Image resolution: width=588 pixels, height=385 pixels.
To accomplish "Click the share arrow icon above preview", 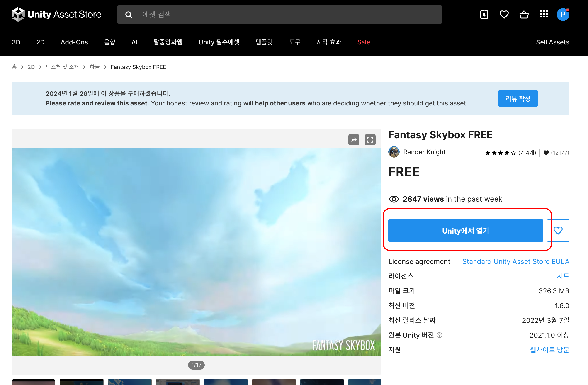I will pyautogui.click(x=354, y=140).
